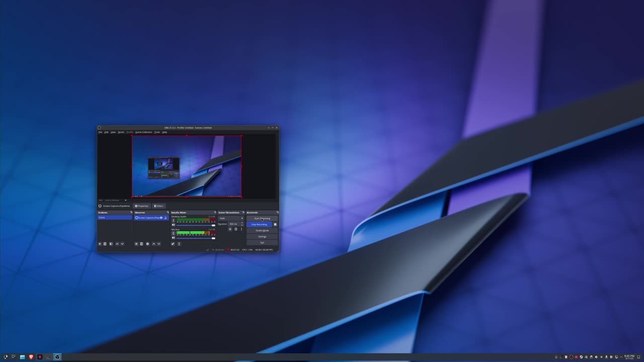
Task: Click Start Streaming button
Action: [x=262, y=218]
